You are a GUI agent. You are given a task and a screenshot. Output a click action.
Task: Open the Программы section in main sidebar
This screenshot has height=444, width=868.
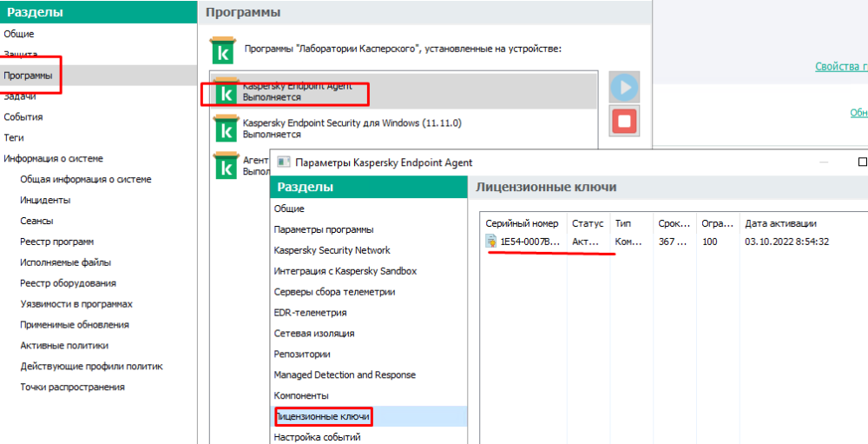tap(29, 76)
